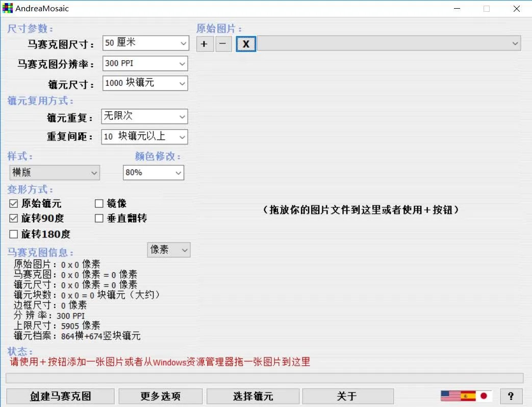Click the red status message text

[x=160, y=362]
